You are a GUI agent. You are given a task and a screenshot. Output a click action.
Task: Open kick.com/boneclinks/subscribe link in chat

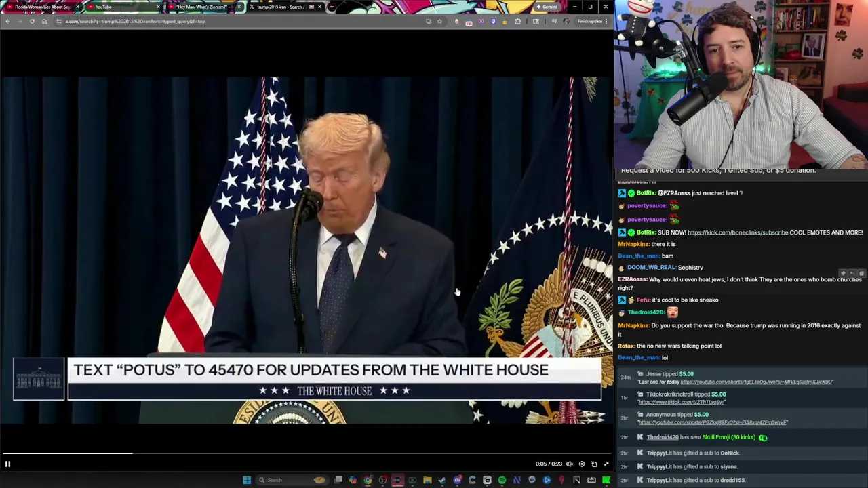(x=738, y=232)
